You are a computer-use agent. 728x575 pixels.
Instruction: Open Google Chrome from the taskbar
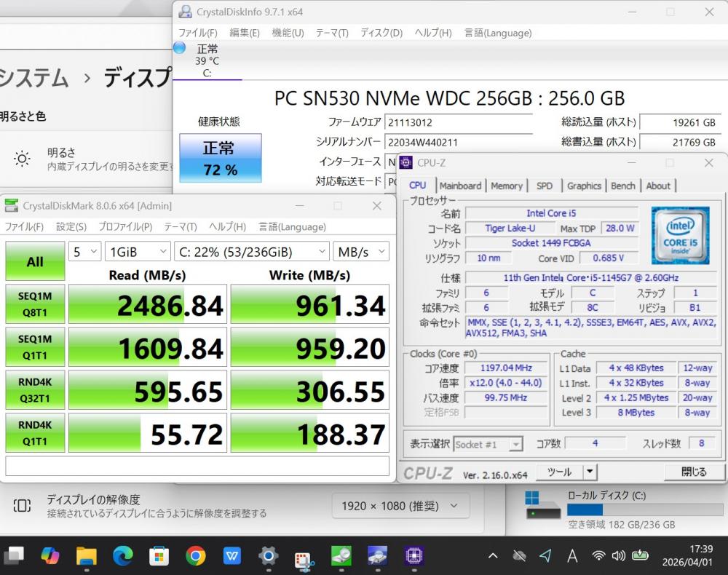coord(195,556)
